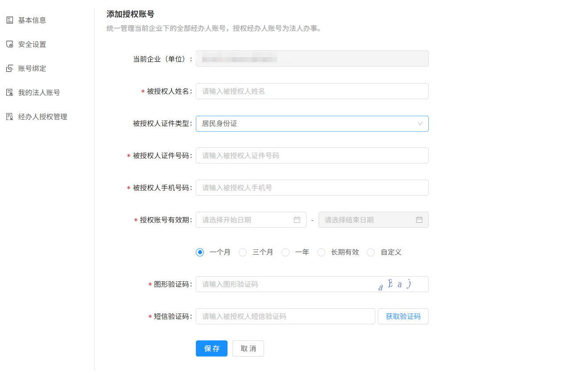Go to 账号绑定 in the sidebar
The height and width of the screenshot is (373, 588).
(x=32, y=68)
